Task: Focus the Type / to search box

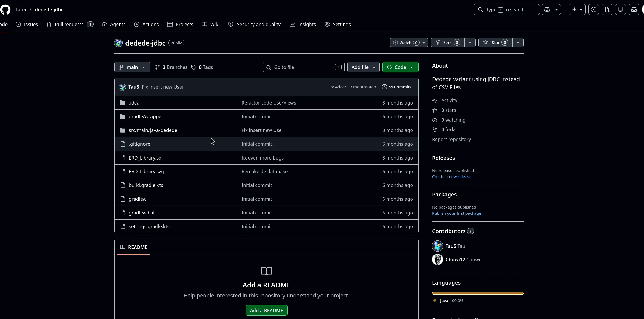Action: [x=506, y=9]
